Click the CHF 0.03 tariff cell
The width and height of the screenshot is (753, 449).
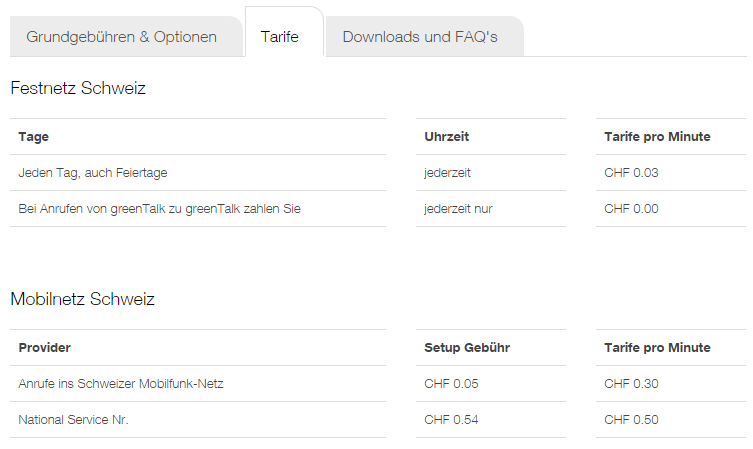coord(631,173)
